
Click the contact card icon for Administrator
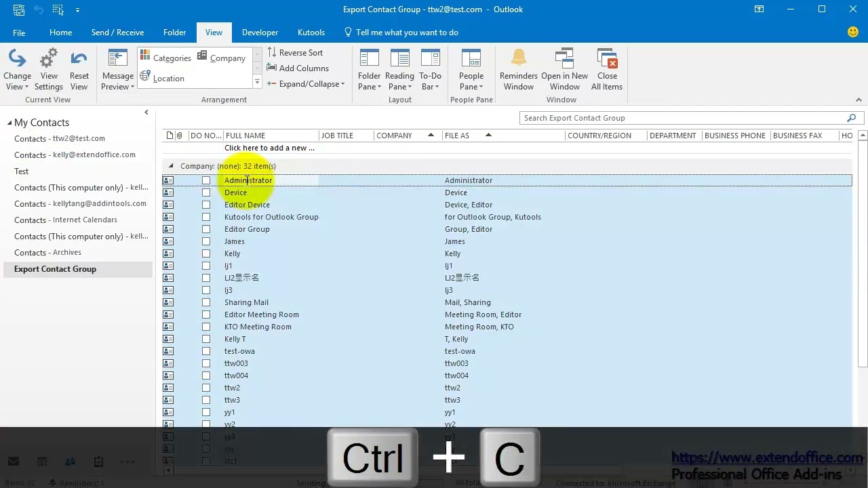(168, 180)
